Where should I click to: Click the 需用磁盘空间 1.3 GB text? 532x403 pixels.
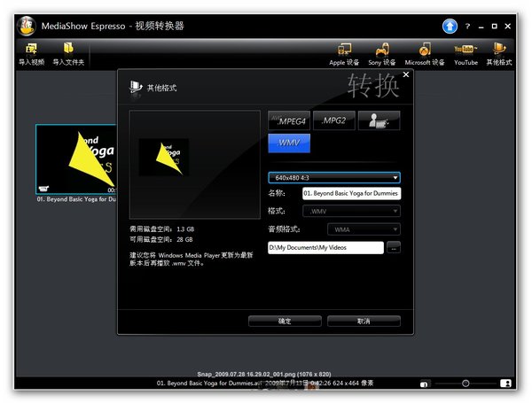162,229
